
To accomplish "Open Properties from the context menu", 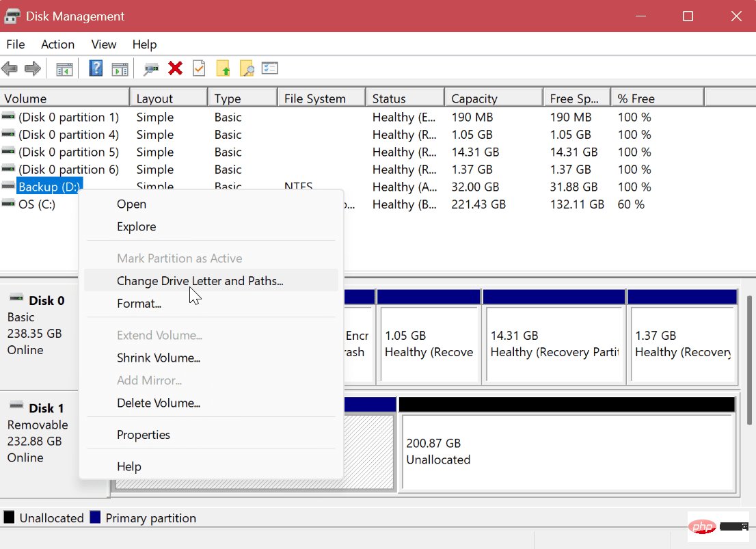I will coord(211,435).
